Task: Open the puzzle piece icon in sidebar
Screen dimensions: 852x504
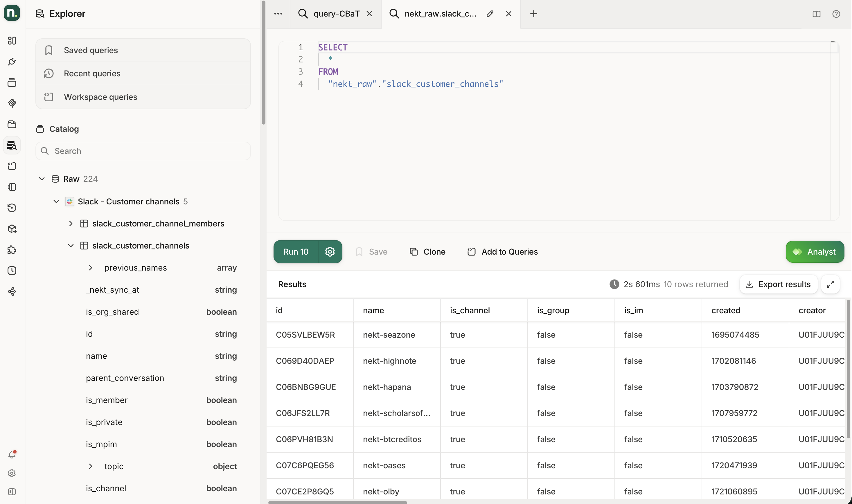Action: click(x=12, y=250)
